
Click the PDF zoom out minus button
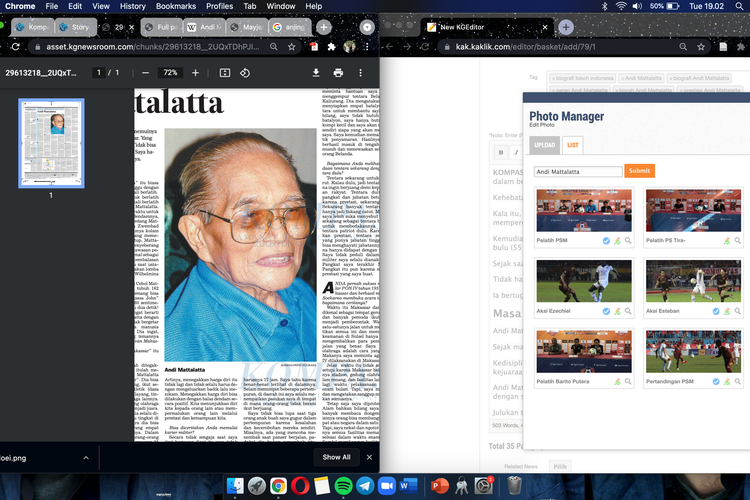click(x=146, y=73)
